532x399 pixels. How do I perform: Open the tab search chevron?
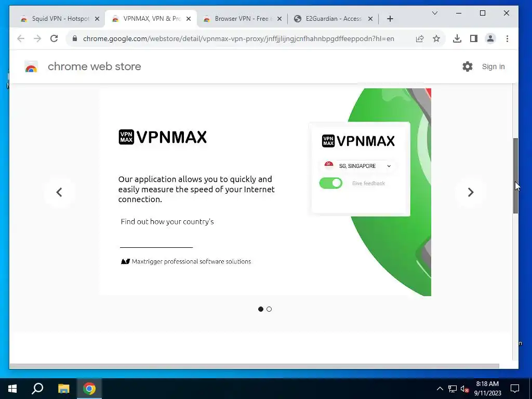tap(435, 13)
